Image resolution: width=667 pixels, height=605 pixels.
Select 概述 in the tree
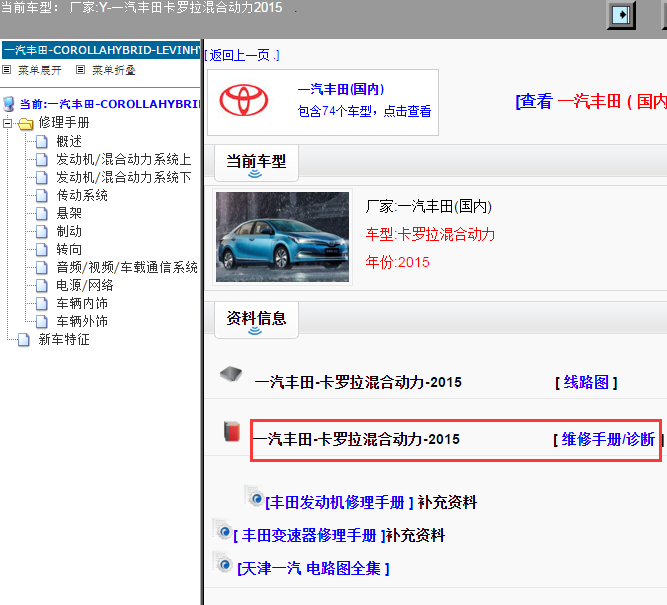[x=69, y=141]
